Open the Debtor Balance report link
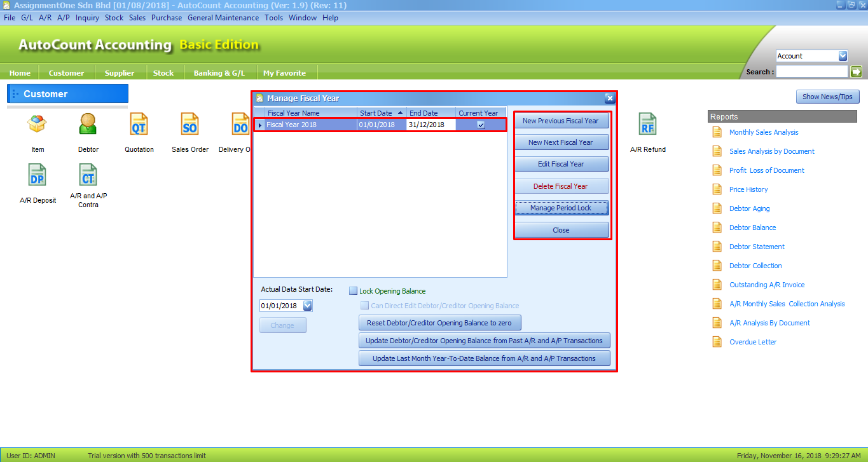Screen dimensions: 868x462 click(x=752, y=228)
